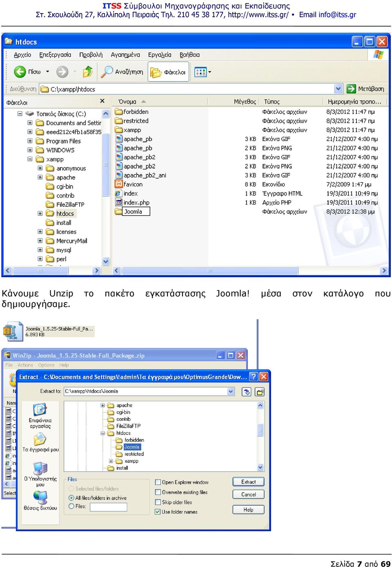Collapse the Local Disk (C:) tree node
The width and height of the screenshot is (392, 567).
coord(20,114)
